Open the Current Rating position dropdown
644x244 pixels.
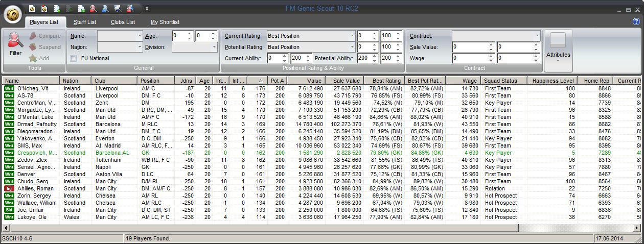(352, 36)
